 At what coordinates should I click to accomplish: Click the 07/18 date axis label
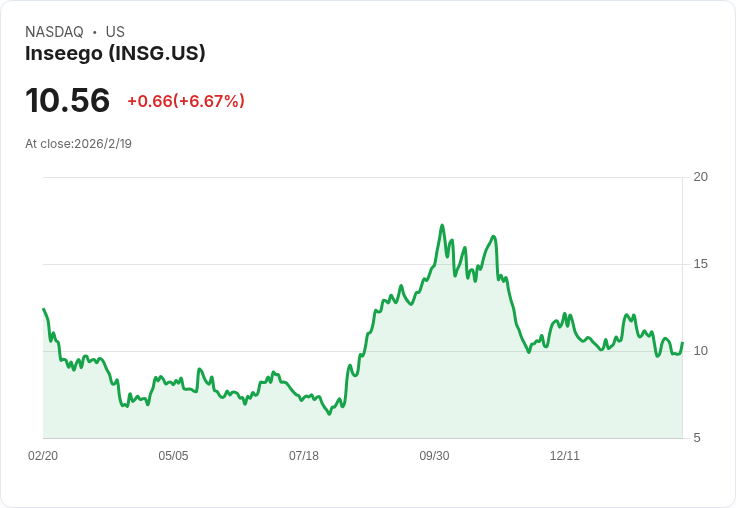[304, 456]
